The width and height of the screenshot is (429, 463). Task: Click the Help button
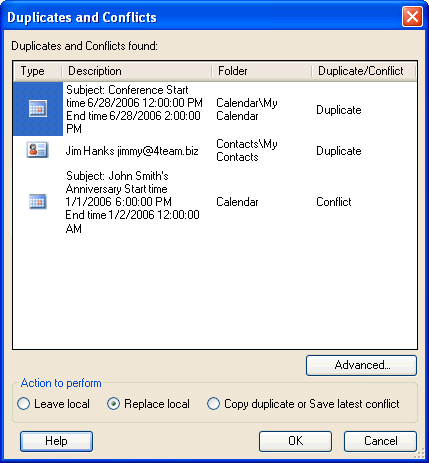(56, 441)
